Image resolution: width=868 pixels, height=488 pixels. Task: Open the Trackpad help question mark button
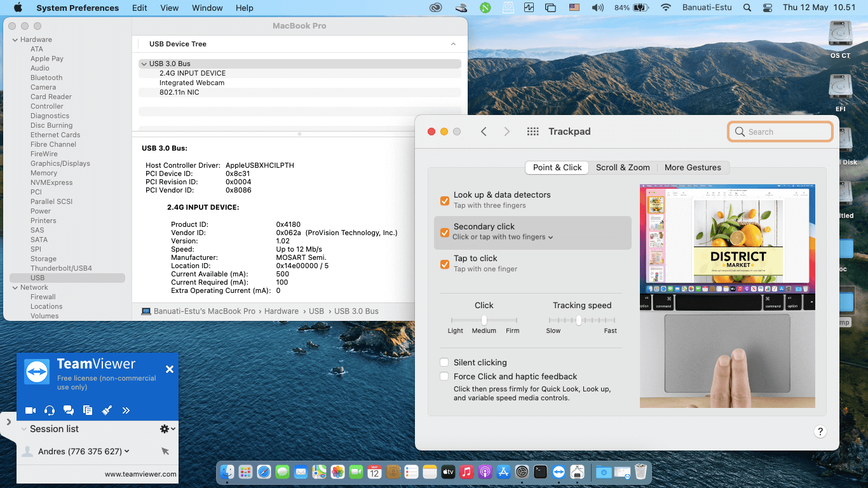[820, 432]
